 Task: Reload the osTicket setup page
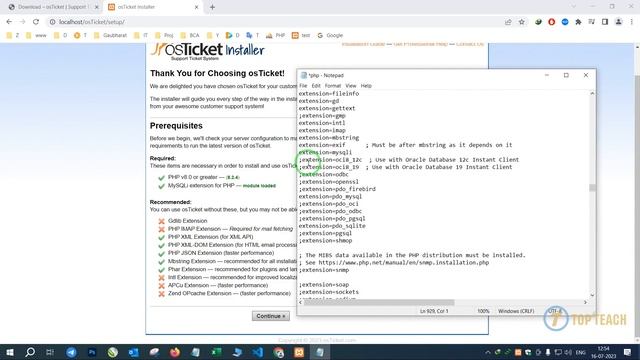pos(36,22)
